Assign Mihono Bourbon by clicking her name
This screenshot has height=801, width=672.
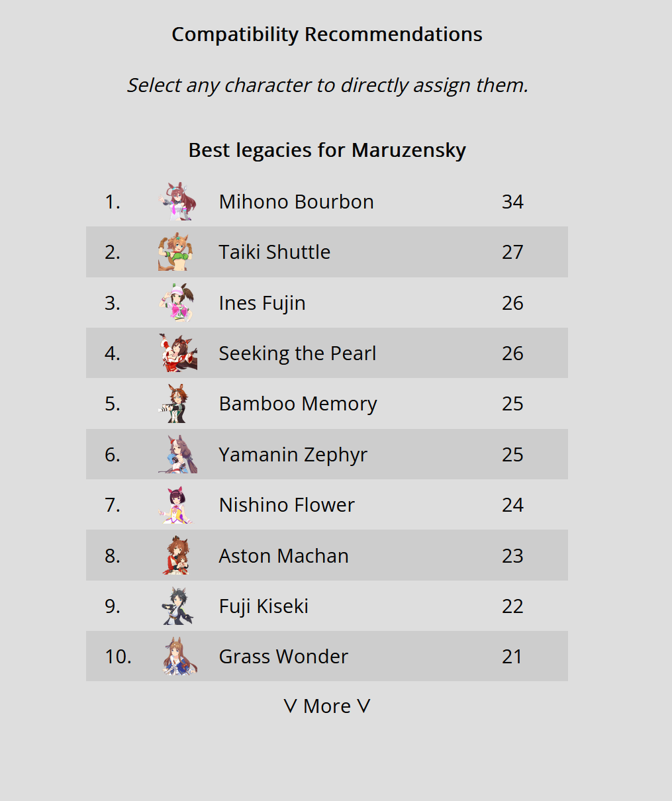pyautogui.click(x=297, y=201)
